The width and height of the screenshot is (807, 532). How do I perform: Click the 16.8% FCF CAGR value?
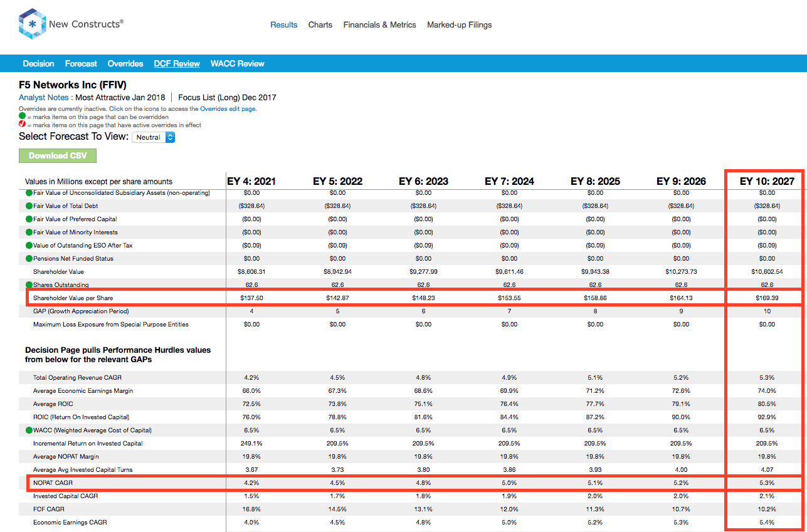251,509
